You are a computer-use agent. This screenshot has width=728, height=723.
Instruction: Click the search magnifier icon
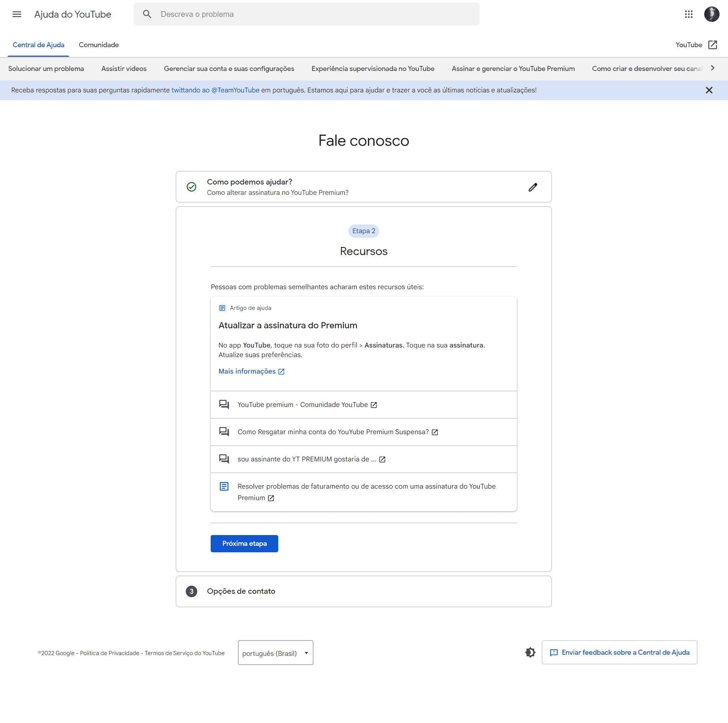147,14
